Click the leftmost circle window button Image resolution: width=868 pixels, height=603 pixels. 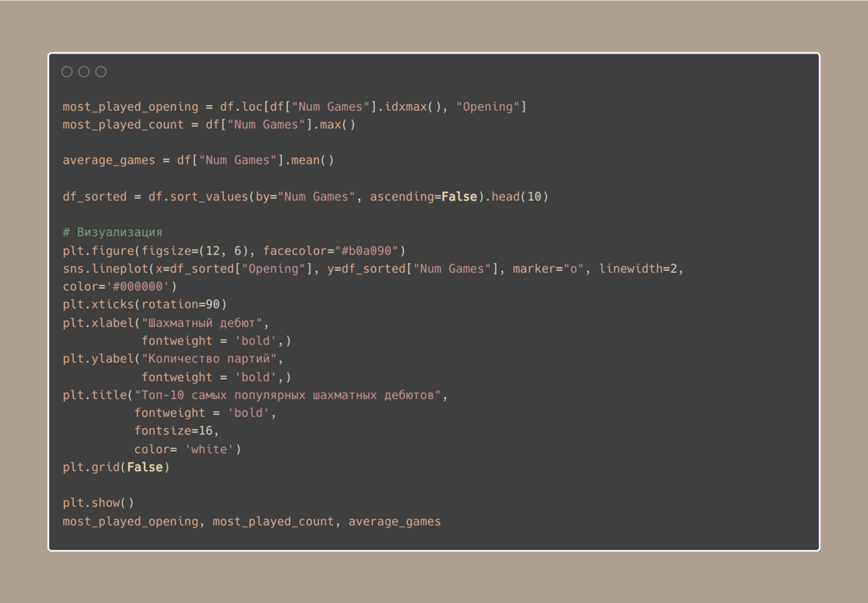click(67, 72)
